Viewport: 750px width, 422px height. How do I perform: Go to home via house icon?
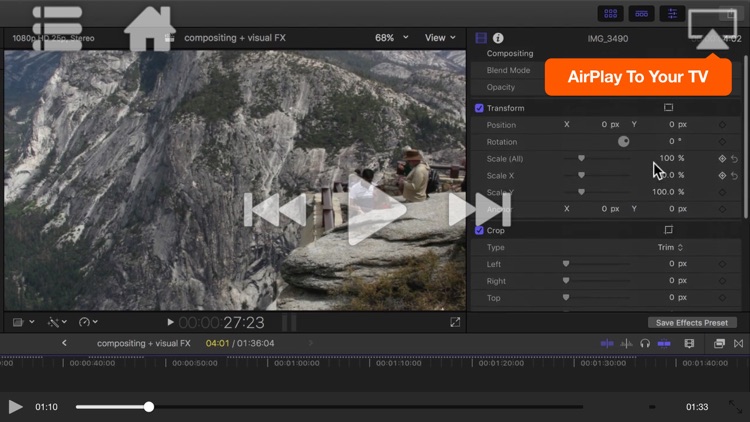pyautogui.click(x=150, y=28)
